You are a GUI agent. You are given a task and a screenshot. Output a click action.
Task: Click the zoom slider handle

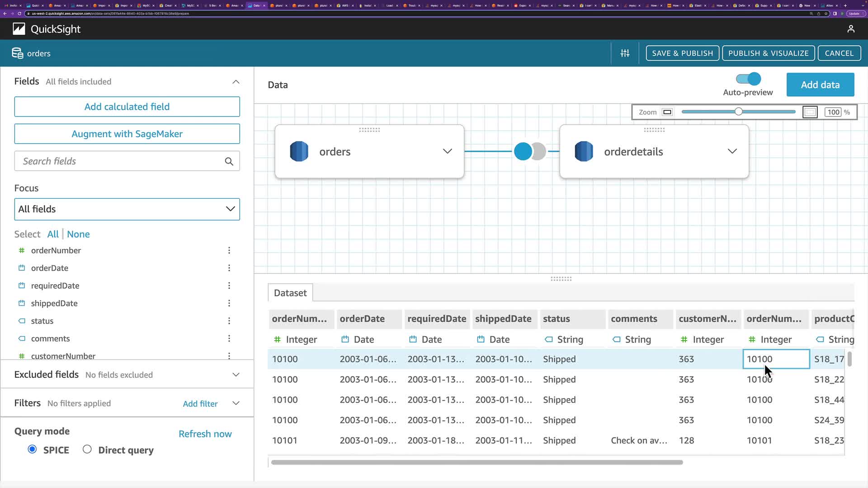coord(738,112)
